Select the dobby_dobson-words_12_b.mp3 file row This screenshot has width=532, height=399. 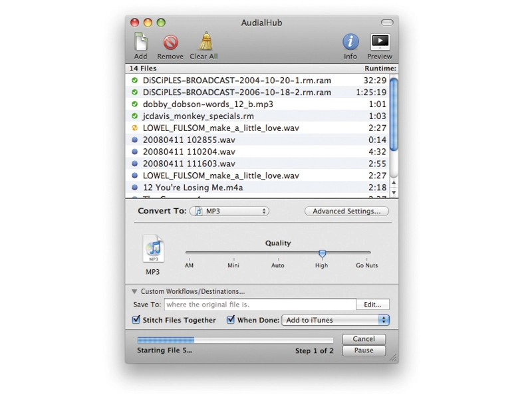point(257,104)
